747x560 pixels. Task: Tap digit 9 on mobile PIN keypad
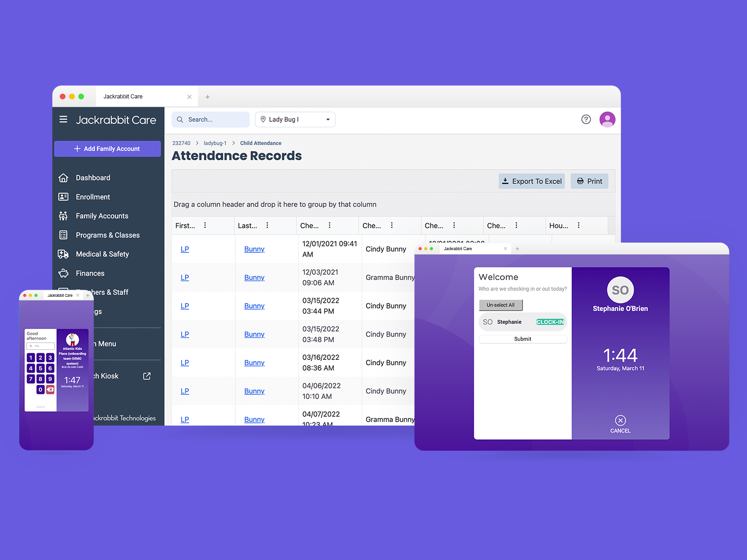coord(50,379)
